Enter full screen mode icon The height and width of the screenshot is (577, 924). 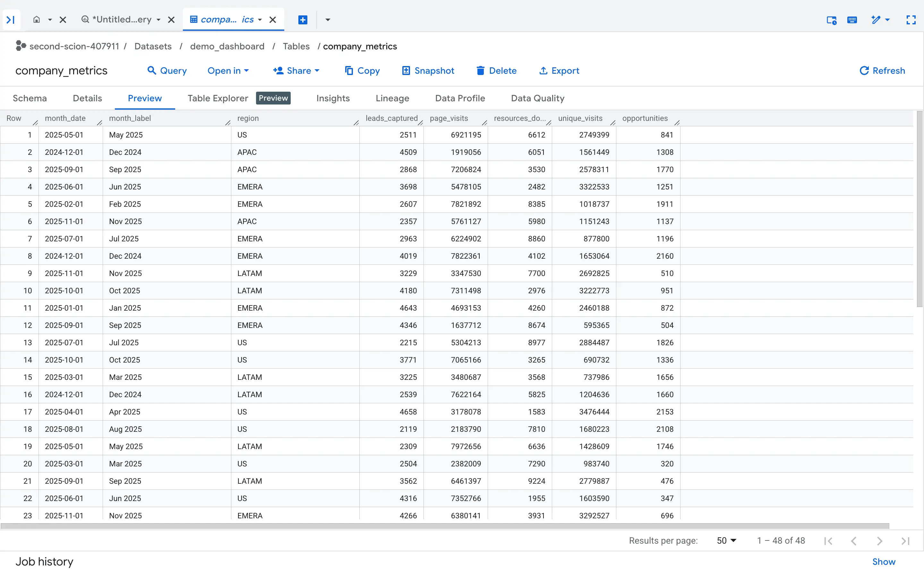(911, 20)
